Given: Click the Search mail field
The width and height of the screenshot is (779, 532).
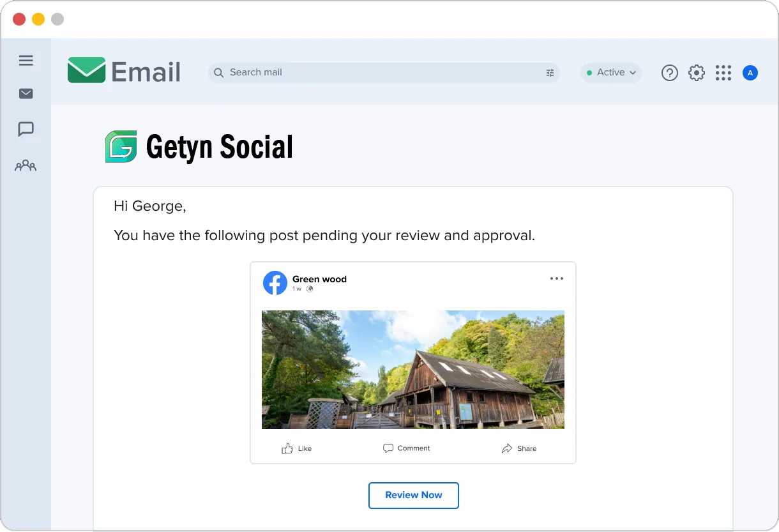Looking at the screenshot, I should pyautogui.click(x=384, y=73).
